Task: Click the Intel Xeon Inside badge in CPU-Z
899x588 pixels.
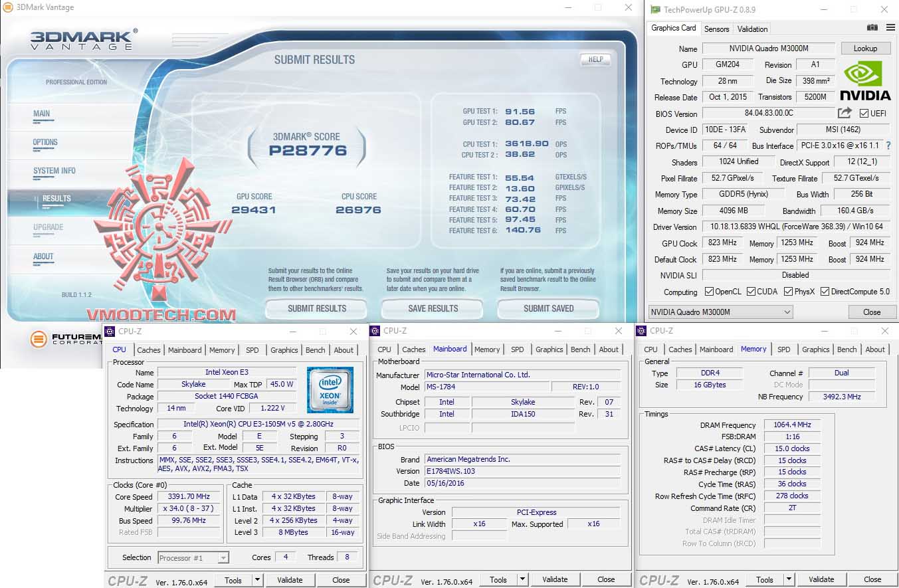Action: pos(330,387)
